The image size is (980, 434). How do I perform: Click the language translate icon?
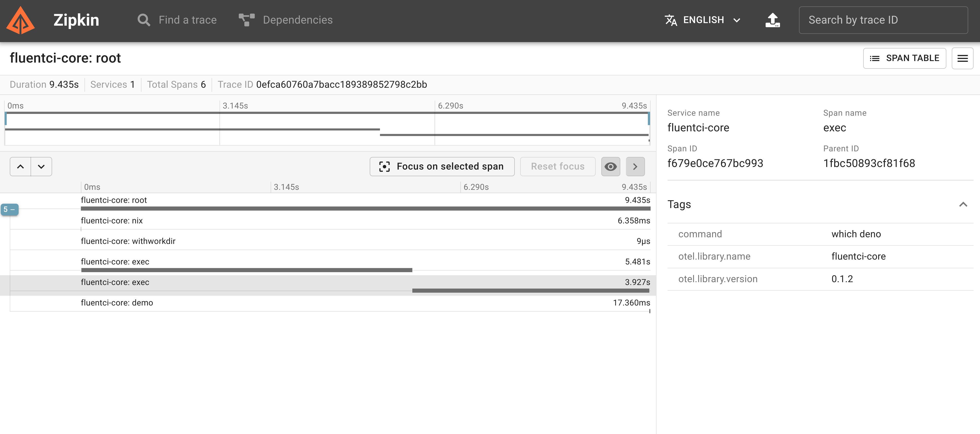[x=671, y=20]
